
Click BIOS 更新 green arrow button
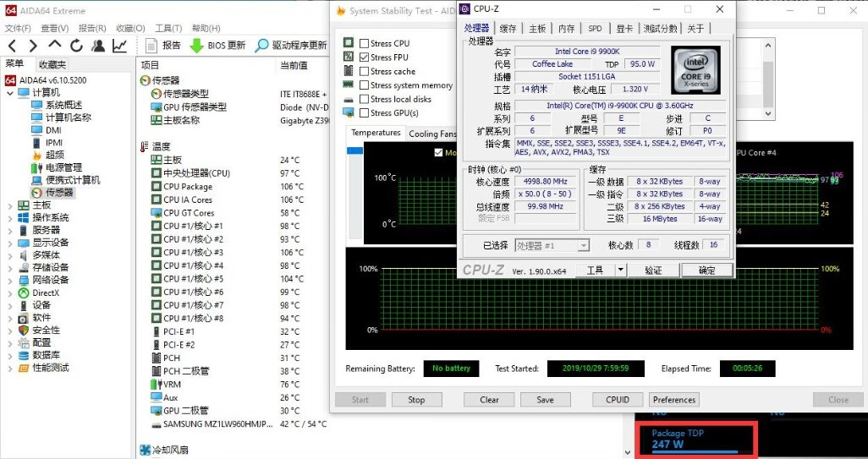pyautogui.click(x=217, y=46)
